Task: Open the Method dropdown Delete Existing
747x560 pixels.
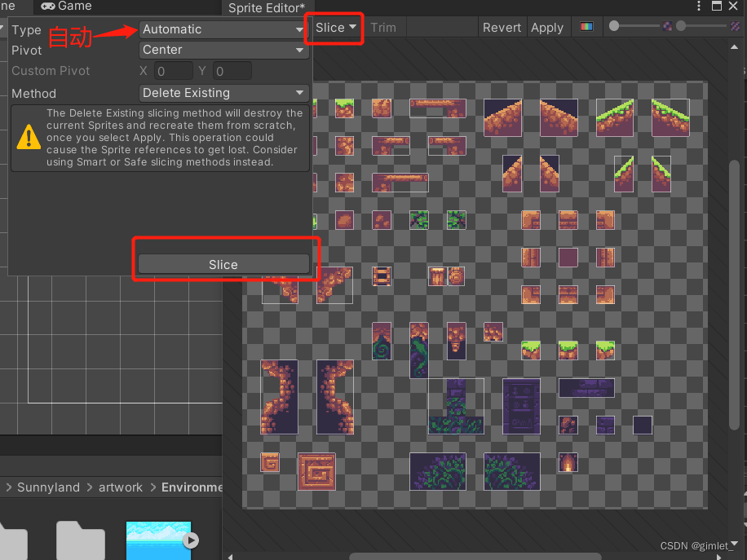Action: pos(223,93)
